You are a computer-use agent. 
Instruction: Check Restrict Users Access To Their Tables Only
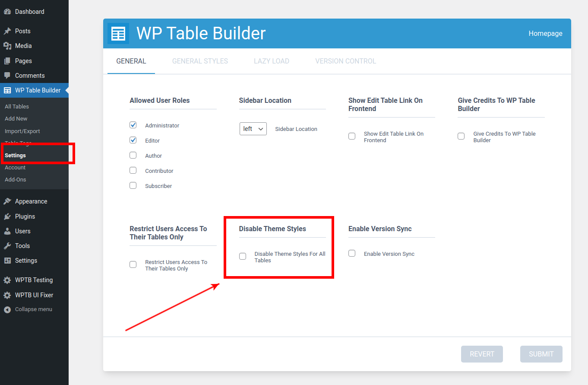point(133,264)
